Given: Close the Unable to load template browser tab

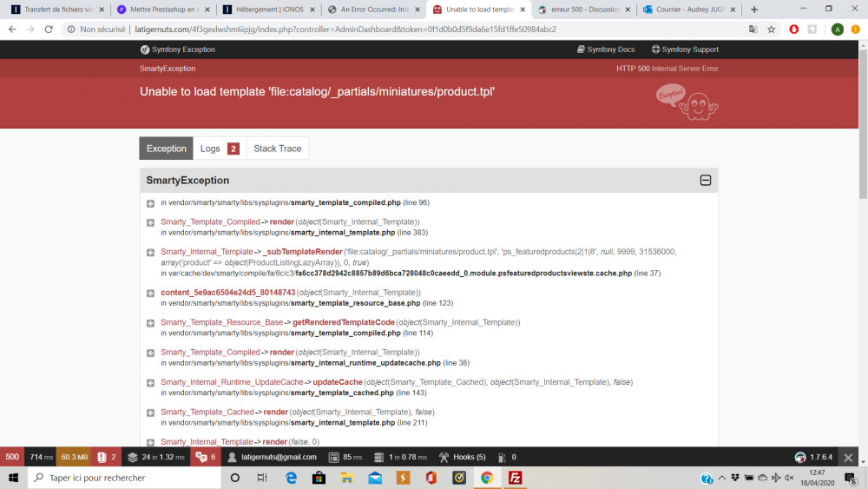Looking at the screenshot, I should (523, 10).
